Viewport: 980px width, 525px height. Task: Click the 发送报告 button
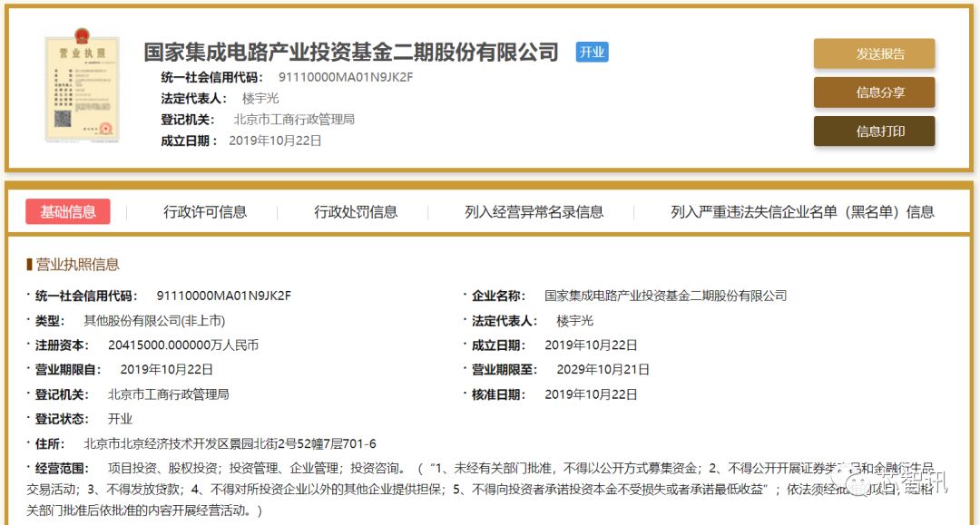point(874,53)
